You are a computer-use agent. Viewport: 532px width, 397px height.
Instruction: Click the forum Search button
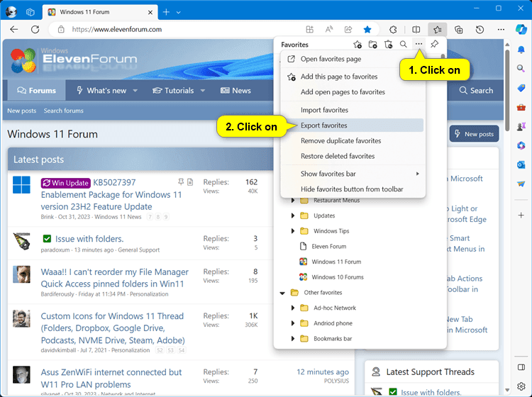pos(476,91)
